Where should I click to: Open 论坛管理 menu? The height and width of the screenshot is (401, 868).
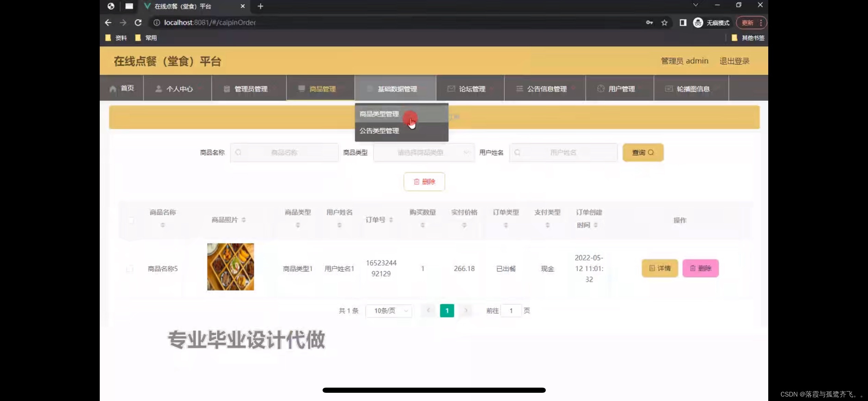(470, 88)
